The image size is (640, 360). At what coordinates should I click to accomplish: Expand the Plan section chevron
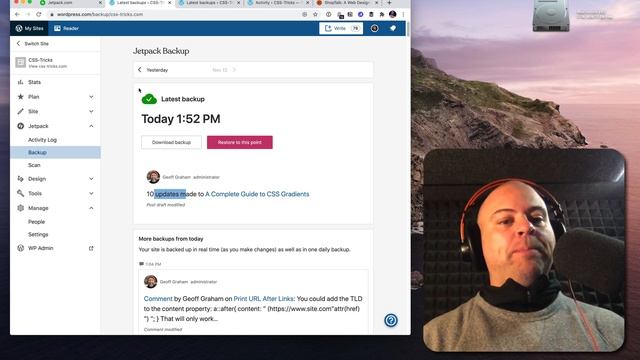pyautogui.click(x=91, y=97)
